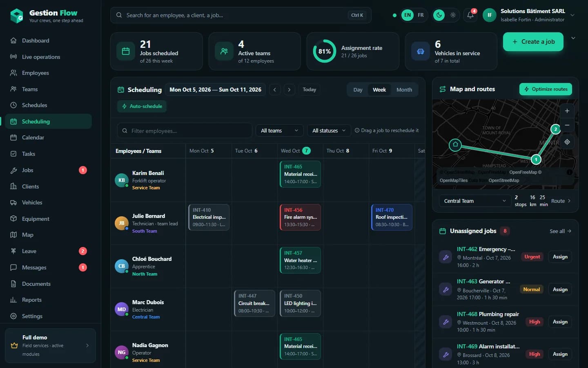588x368 pixels.
Task: Open Reports in sidebar
Action: pos(48,300)
